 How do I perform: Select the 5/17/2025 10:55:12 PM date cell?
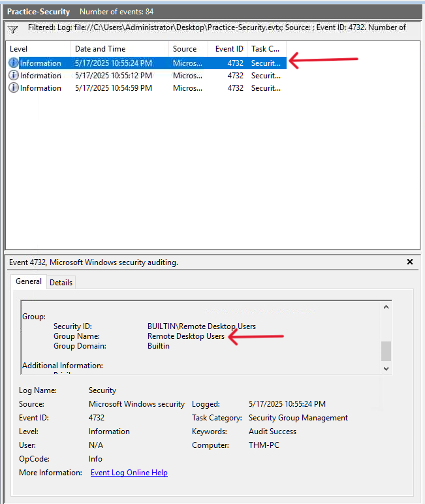tap(113, 76)
